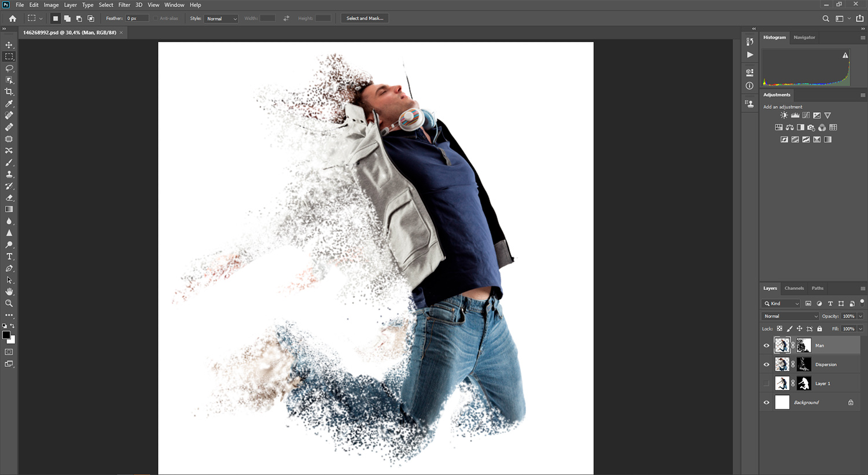Select the Move tool
This screenshot has height=475, width=868.
[x=9, y=44]
